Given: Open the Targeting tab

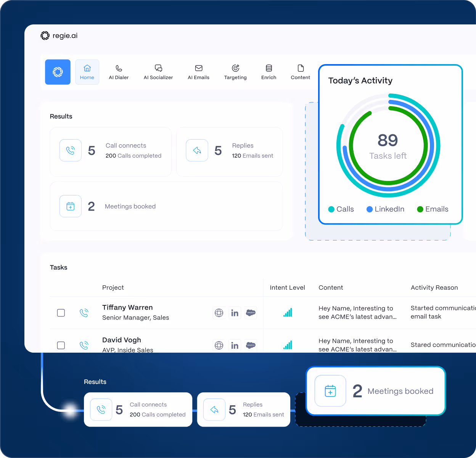Looking at the screenshot, I should (235, 72).
